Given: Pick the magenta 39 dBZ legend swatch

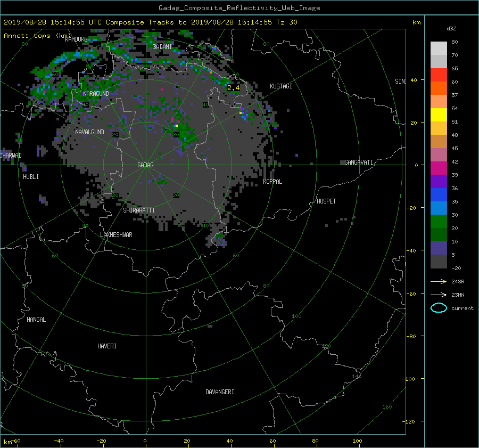Looking at the screenshot, I should click(439, 168).
